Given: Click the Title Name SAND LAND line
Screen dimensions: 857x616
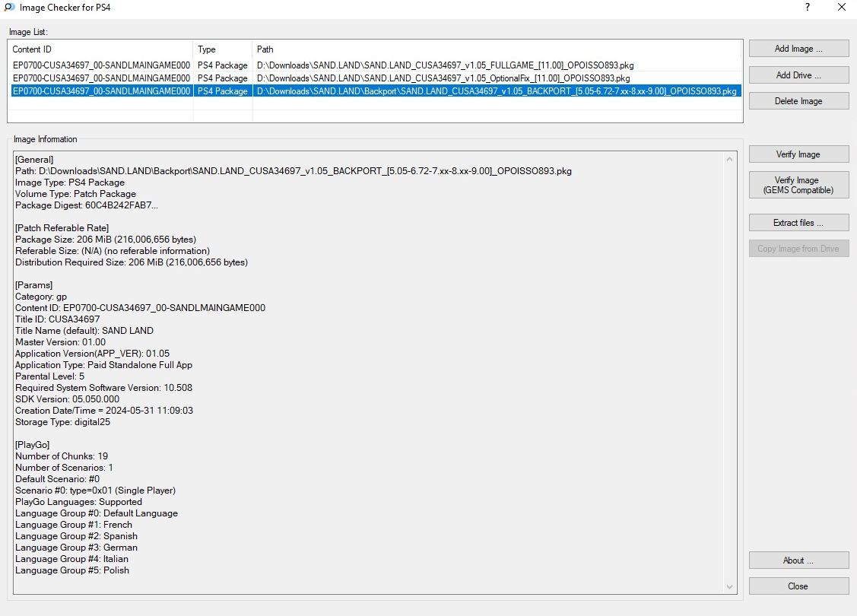Looking at the screenshot, I should 84,331.
